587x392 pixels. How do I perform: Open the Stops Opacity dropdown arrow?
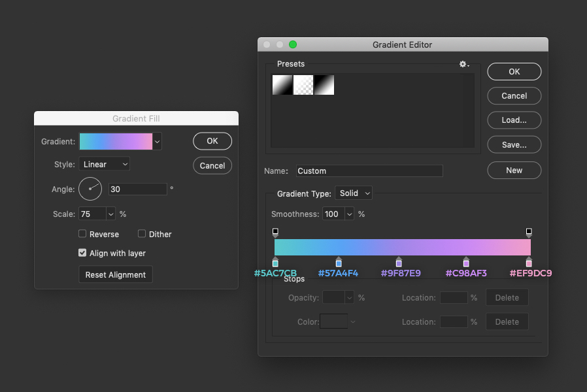[349, 298]
